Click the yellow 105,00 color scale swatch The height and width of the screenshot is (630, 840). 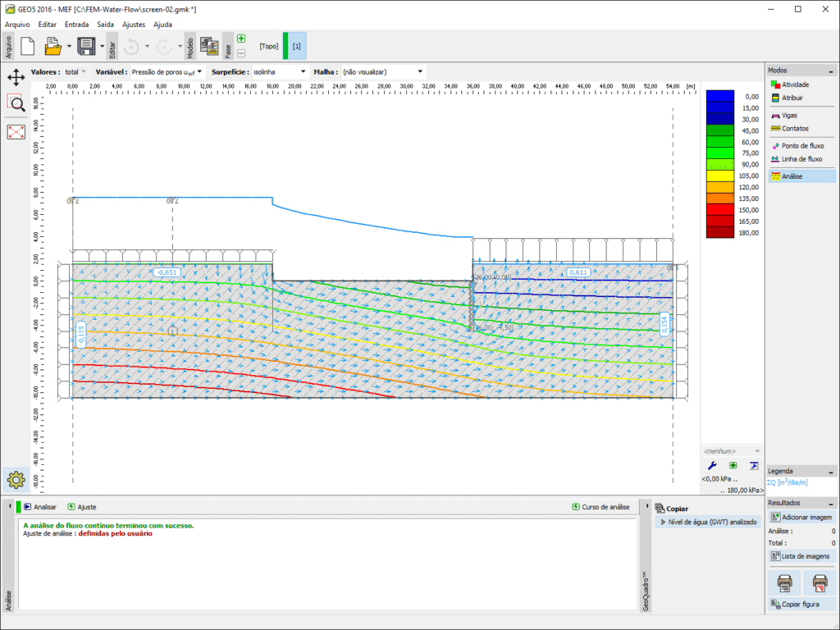(720, 176)
